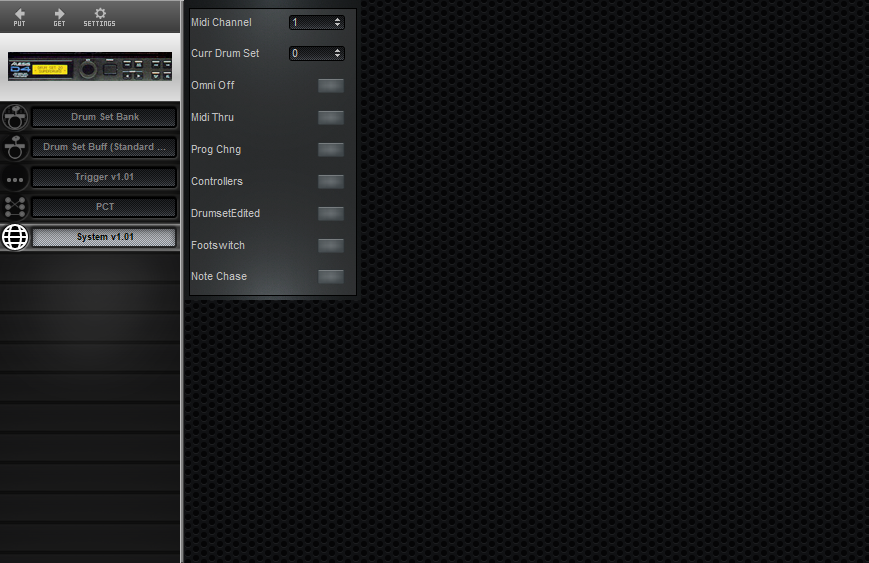The width and height of the screenshot is (869, 563).
Task: Click the DrumsetEdited label
Action: [x=226, y=213]
